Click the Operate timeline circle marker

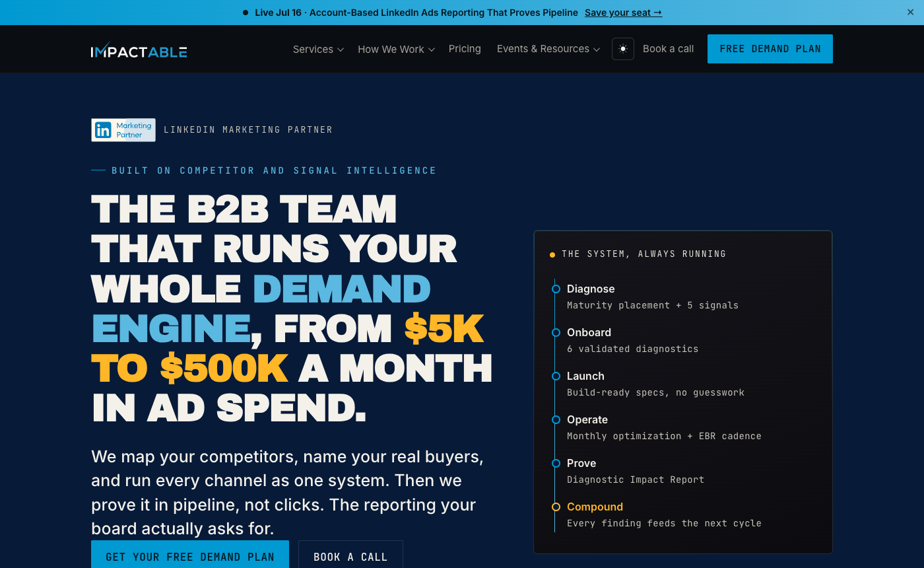click(x=556, y=419)
